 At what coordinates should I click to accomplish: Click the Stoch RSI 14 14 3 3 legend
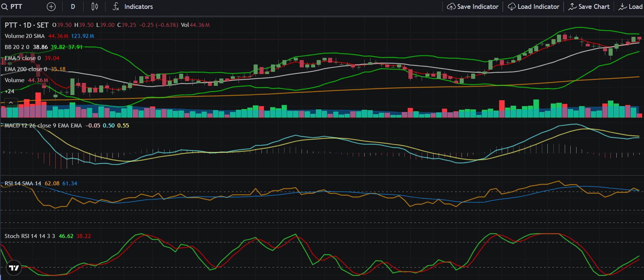coord(29,236)
